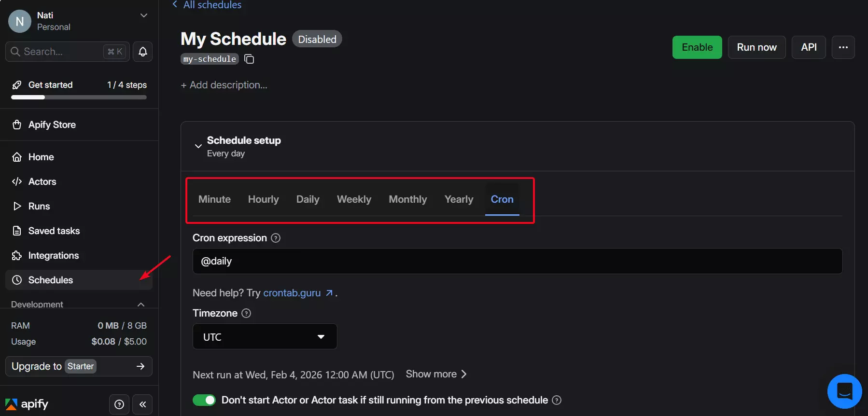Go back to All schedules
This screenshot has height=416, width=868.
207,5
